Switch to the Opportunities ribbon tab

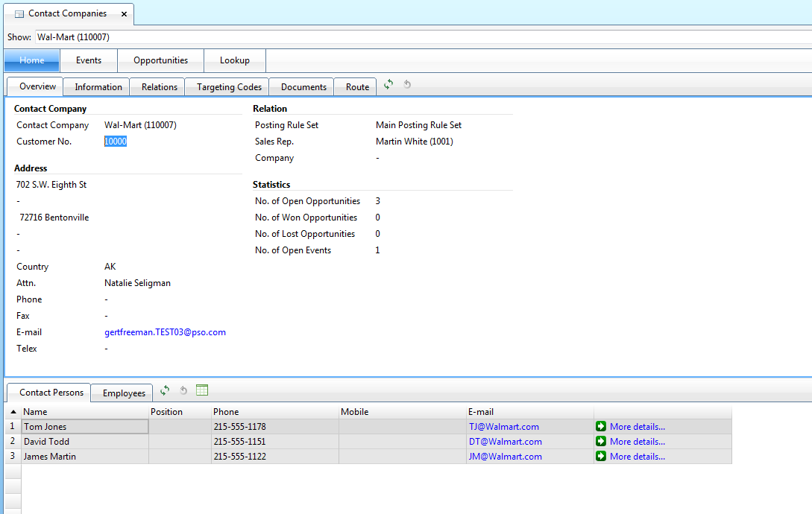[160, 60]
